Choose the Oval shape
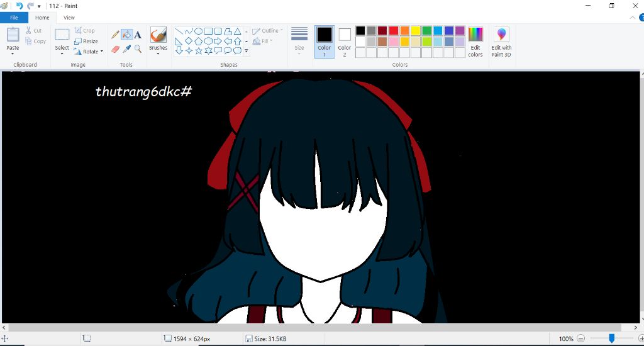 coord(198,31)
